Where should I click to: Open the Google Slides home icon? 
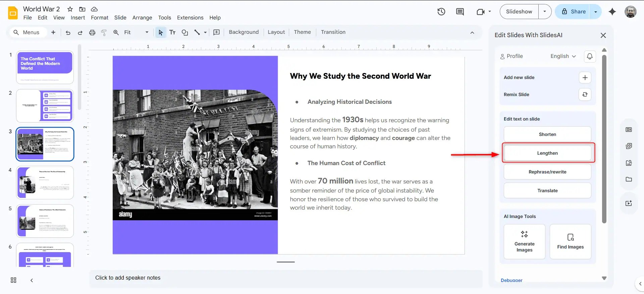click(13, 13)
